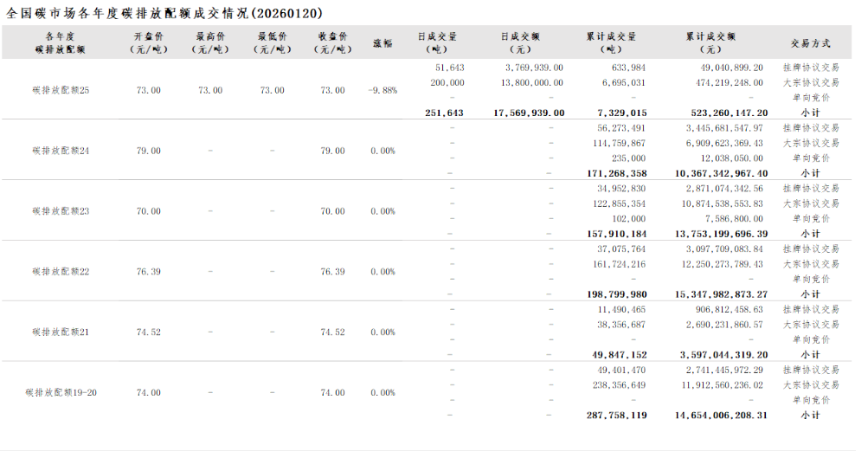Select the 251,643 daily volume subtotal

444,113
